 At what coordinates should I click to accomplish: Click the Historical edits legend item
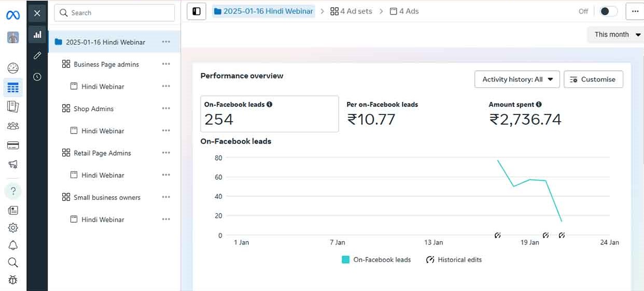click(x=454, y=260)
